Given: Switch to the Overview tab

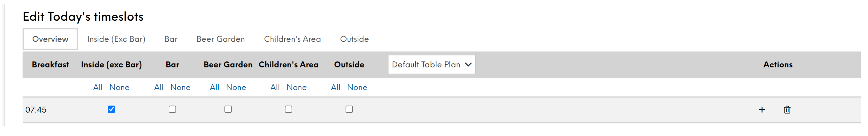Looking at the screenshot, I should click(50, 39).
